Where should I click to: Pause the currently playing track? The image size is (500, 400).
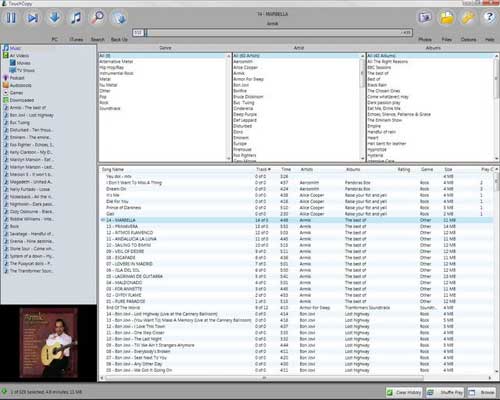click(11, 17)
